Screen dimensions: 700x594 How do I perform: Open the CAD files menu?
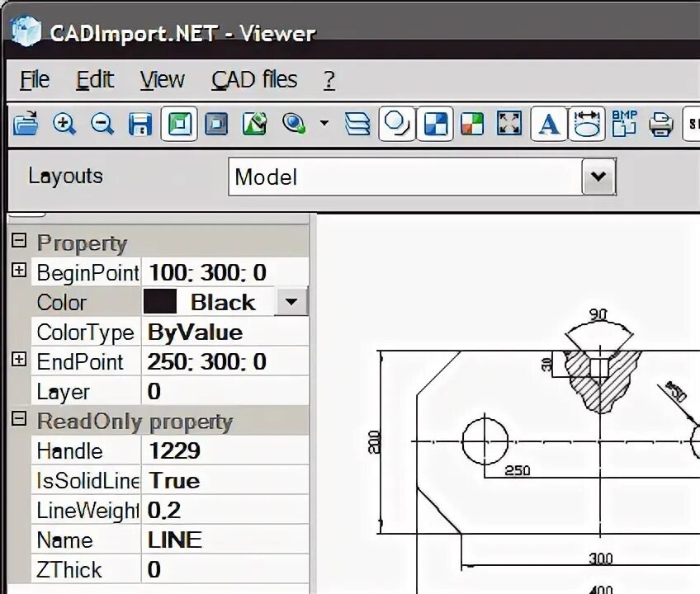[x=254, y=80]
